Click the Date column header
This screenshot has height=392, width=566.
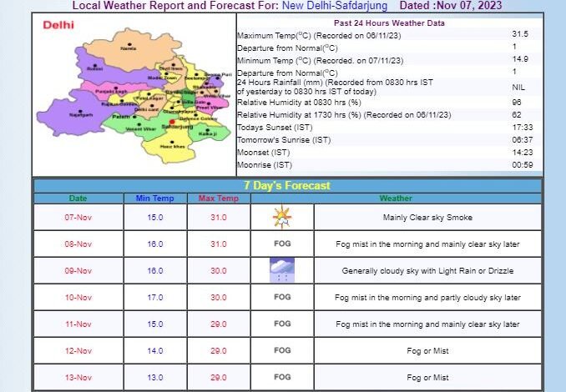78,199
